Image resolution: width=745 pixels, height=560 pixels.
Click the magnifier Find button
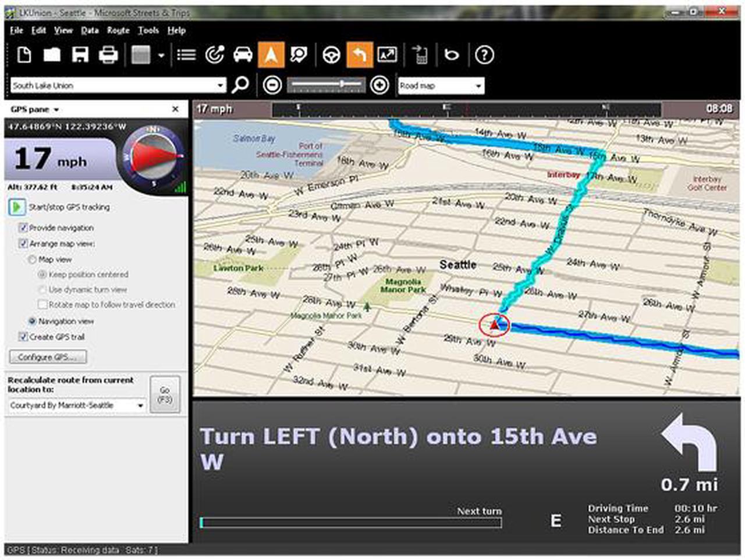point(240,85)
